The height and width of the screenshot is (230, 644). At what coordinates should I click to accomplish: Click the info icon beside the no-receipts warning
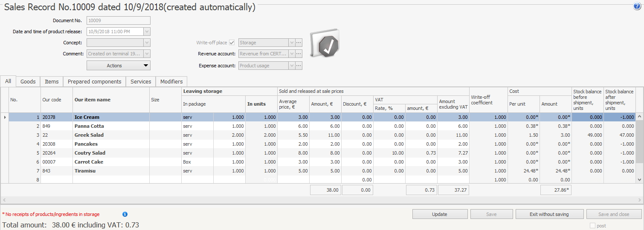[x=125, y=214]
